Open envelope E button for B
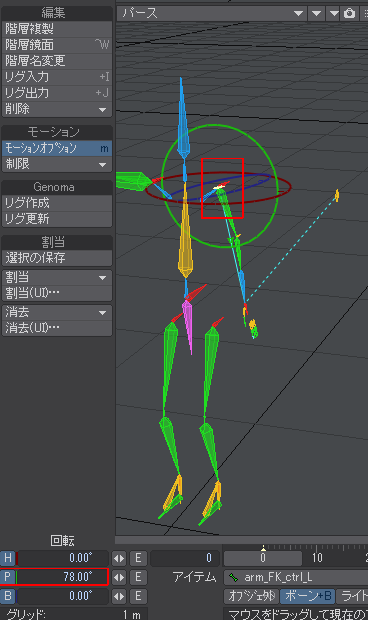 click(x=138, y=596)
